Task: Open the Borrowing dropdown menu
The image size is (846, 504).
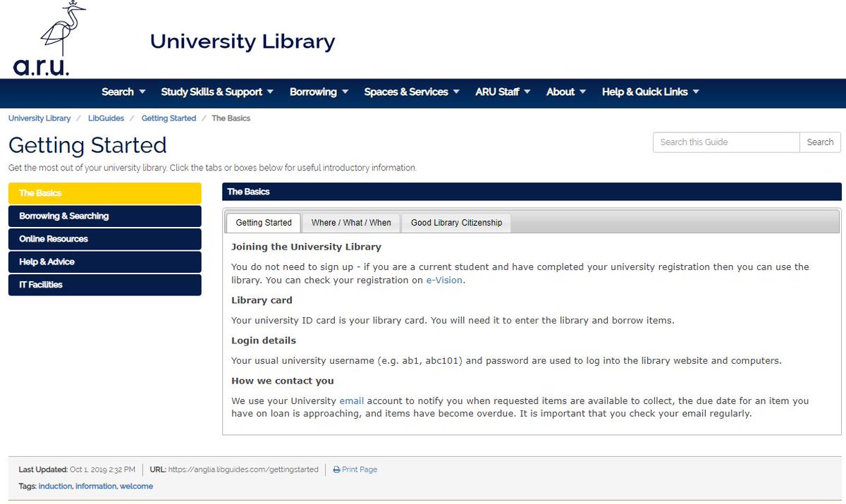Action: pyautogui.click(x=319, y=92)
